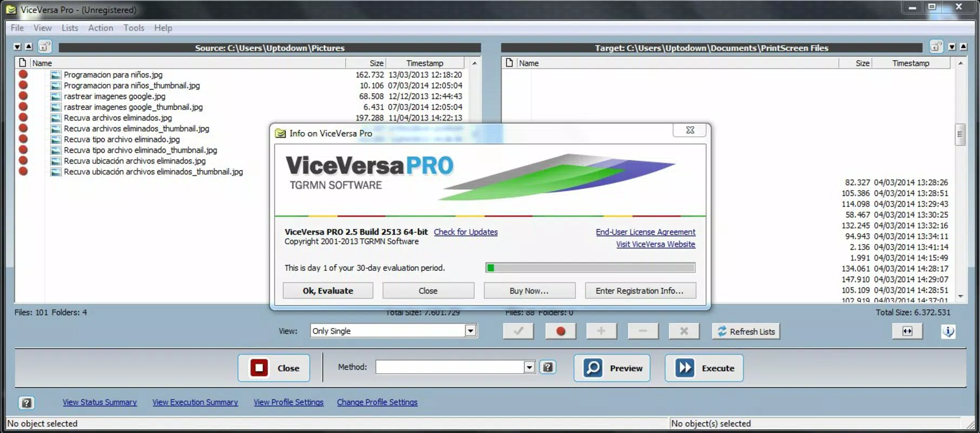This screenshot has width=980, height=433.
Task: Open the Action menu
Action: 101,28
